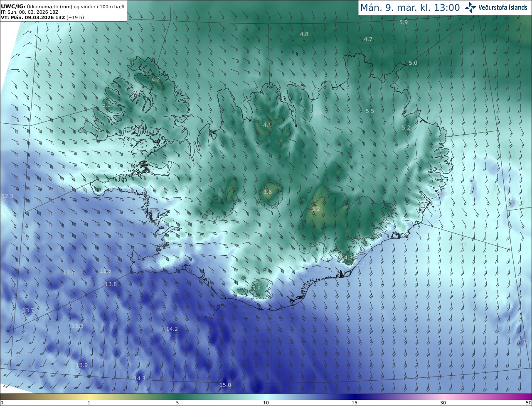This screenshot has width=532, height=406.
Task: Click the 1 tick label on the colorbar
Action: pos(89,403)
